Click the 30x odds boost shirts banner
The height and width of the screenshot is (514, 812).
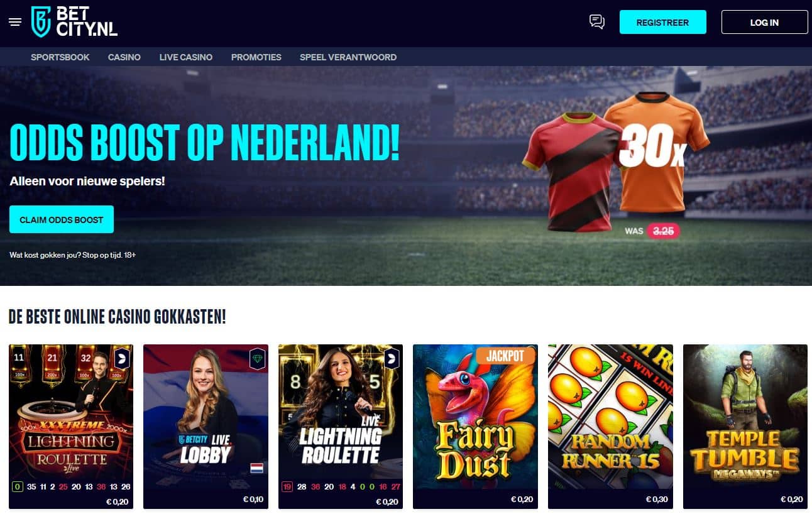616,165
